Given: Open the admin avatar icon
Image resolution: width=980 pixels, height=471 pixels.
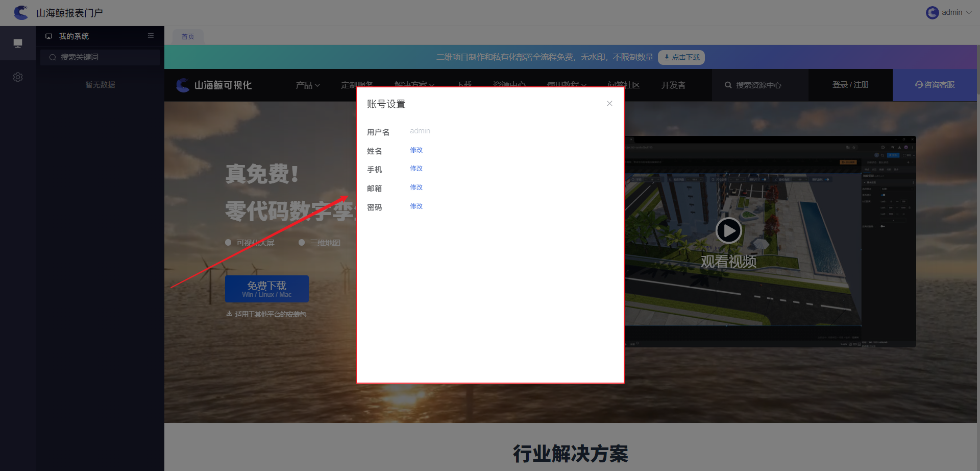Looking at the screenshot, I should tap(932, 12).
